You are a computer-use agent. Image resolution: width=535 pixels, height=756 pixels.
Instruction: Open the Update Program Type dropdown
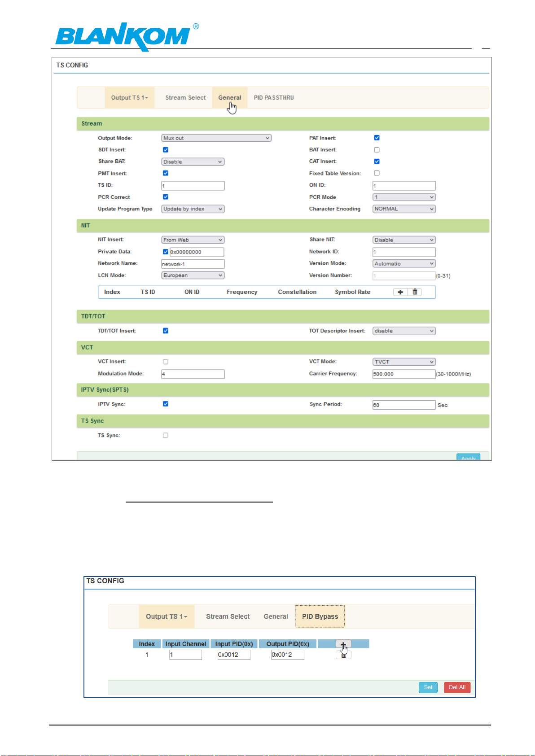pos(193,209)
